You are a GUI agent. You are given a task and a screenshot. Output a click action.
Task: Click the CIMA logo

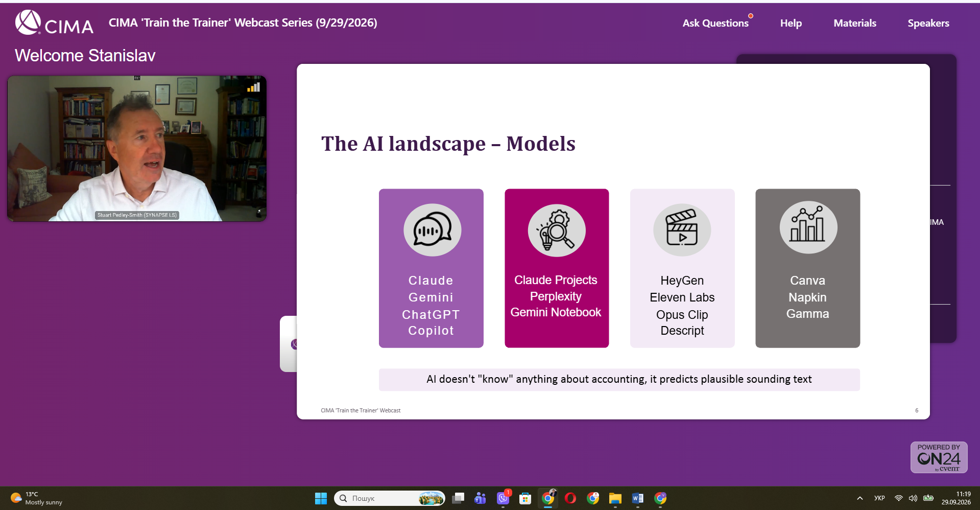(x=54, y=23)
